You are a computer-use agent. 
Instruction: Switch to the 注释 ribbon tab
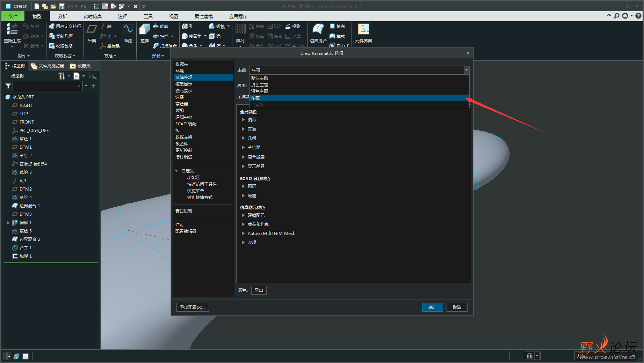click(123, 16)
